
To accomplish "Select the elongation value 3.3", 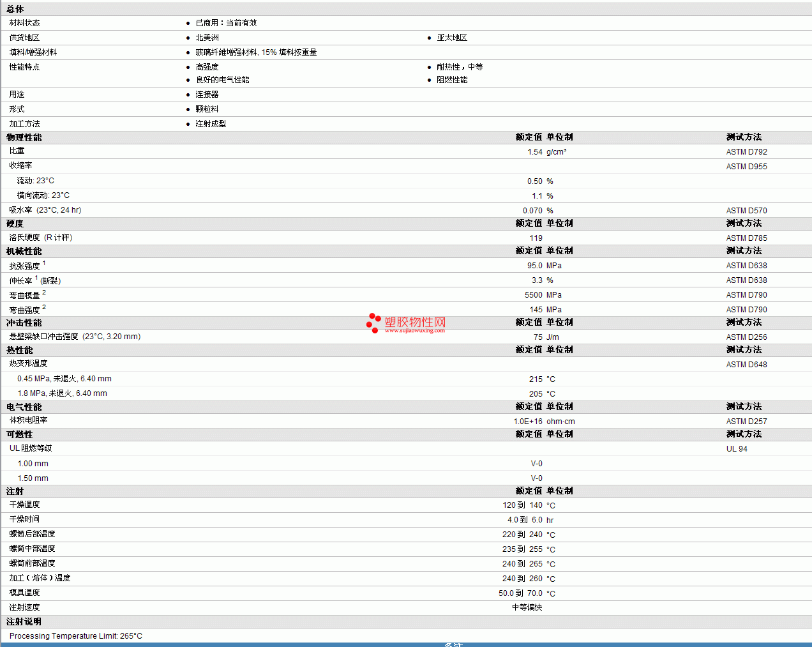I will [x=538, y=280].
